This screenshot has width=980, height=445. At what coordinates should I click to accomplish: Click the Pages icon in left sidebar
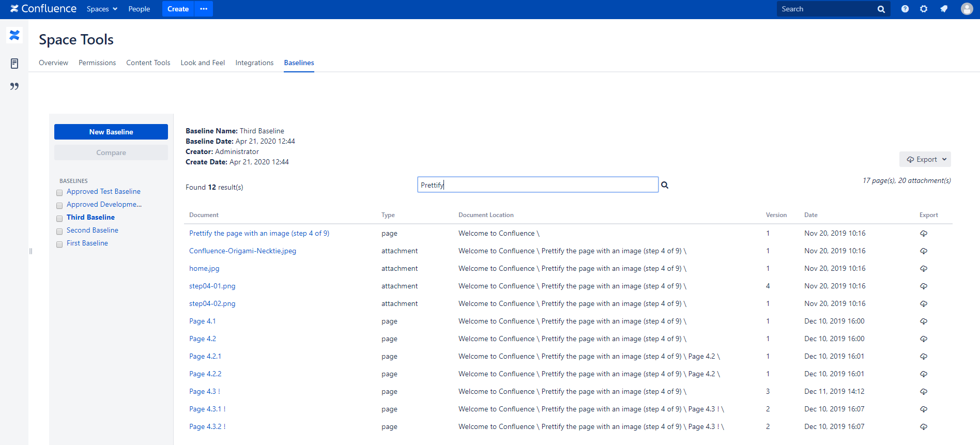coord(14,64)
